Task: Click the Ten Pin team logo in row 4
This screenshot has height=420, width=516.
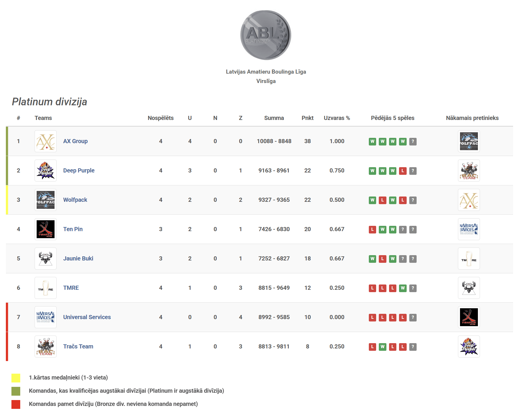Action: click(45, 229)
